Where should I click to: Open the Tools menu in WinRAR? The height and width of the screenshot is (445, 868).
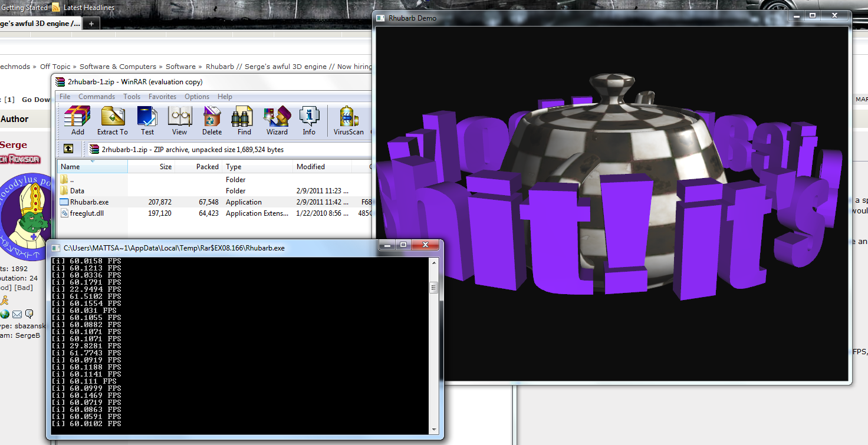pyautogui.click(x=131, y=97)
